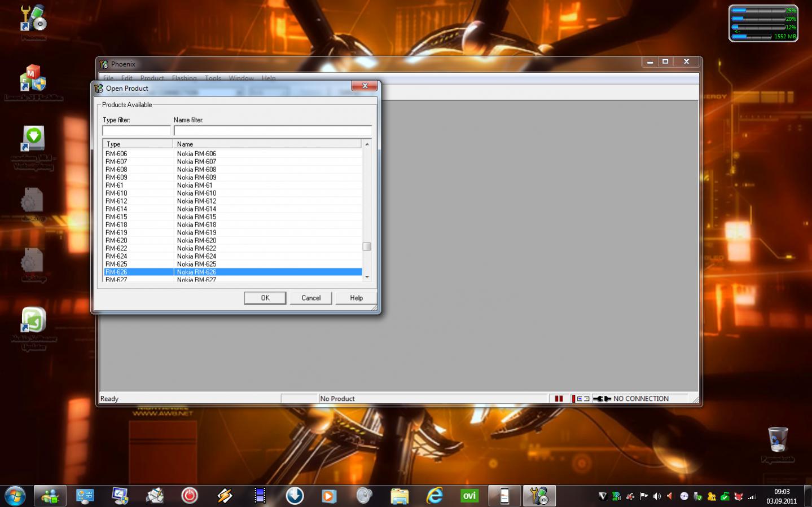Open the film strip taskbar icon
Screen dimensions: 812x507
point(260,496)
